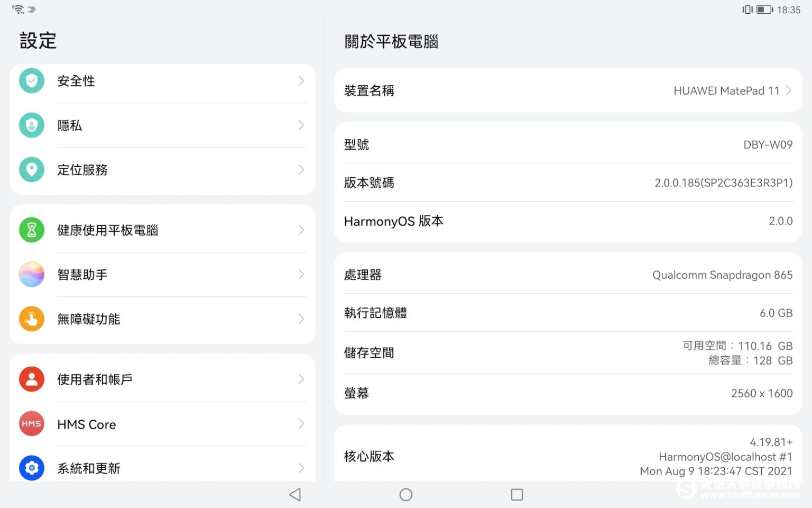Tap the 健康使用平板電腦 hourglass icon

[32, 230]
